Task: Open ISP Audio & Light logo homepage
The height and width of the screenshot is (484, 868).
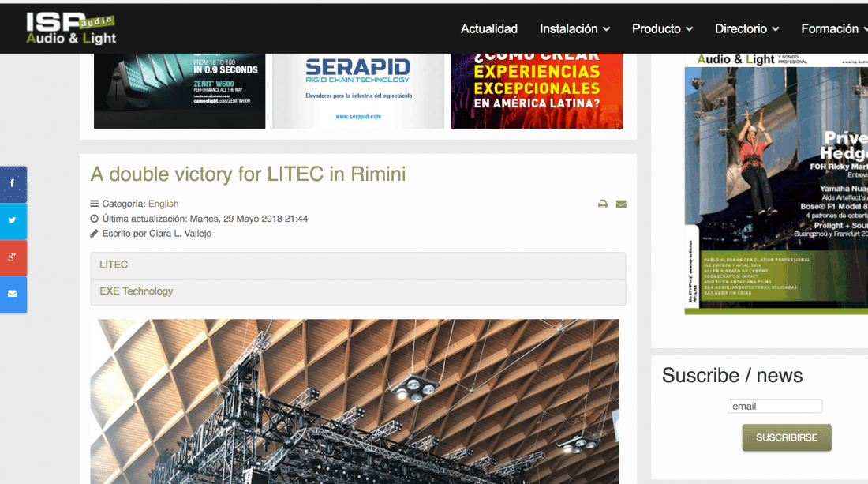Action: [71, 28]
